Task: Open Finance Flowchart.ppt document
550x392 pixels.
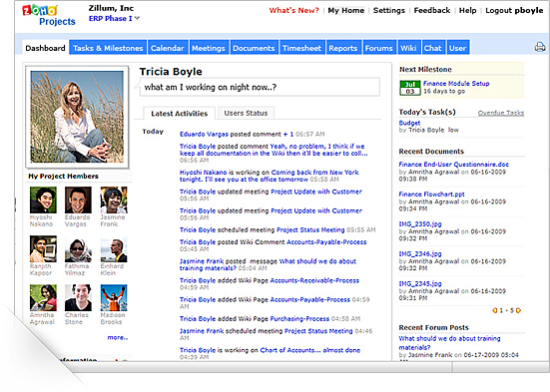Action: pyautogui.click(x=431, y=194)
